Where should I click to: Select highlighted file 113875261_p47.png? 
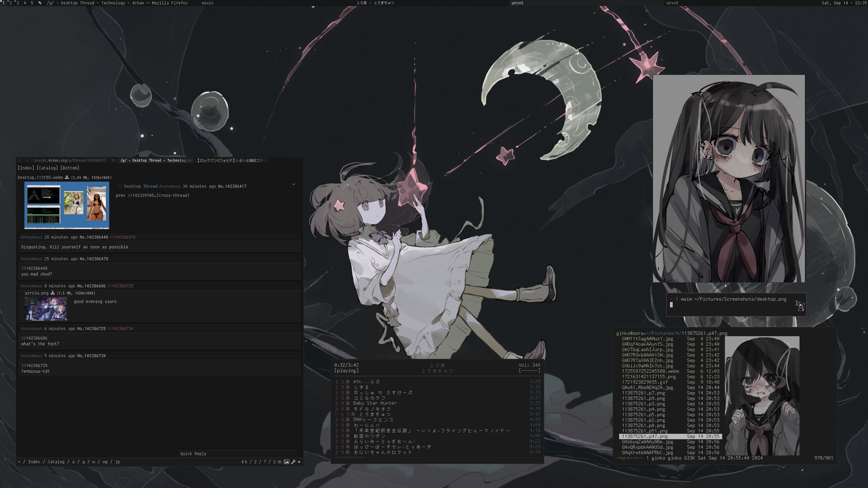click(670, 436)
